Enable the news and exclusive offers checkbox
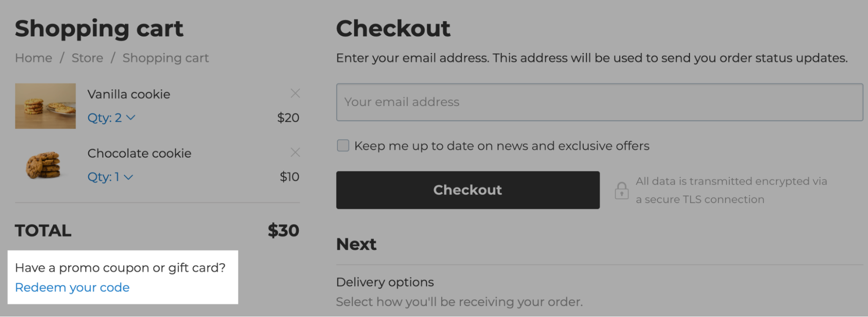This screenshot has height=317, width=868. [343, 146]
